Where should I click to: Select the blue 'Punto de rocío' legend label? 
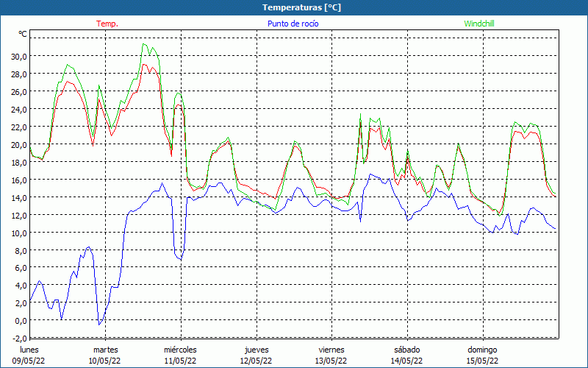pos(293,24)
